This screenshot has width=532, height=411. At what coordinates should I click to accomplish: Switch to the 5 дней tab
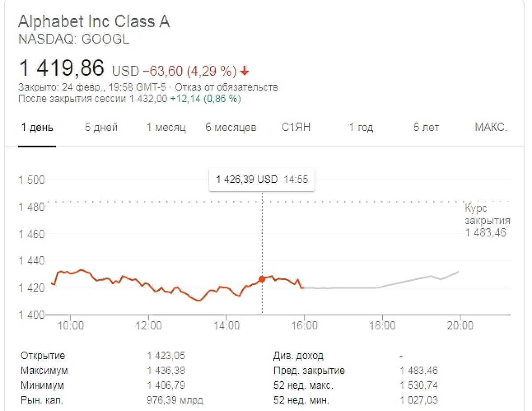coord(101,127)
